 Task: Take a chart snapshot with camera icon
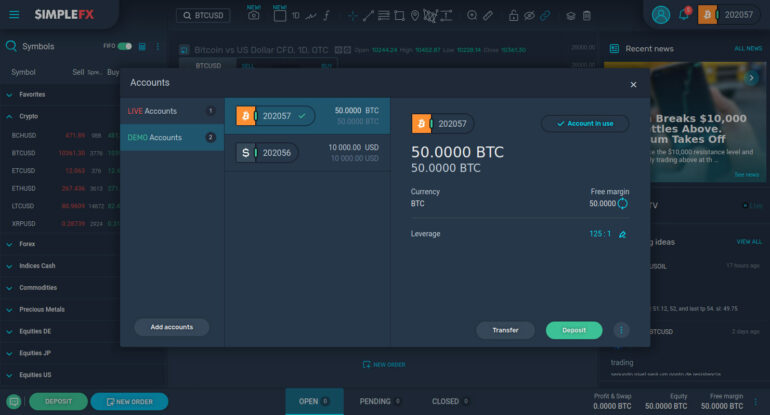pos(253,16)
